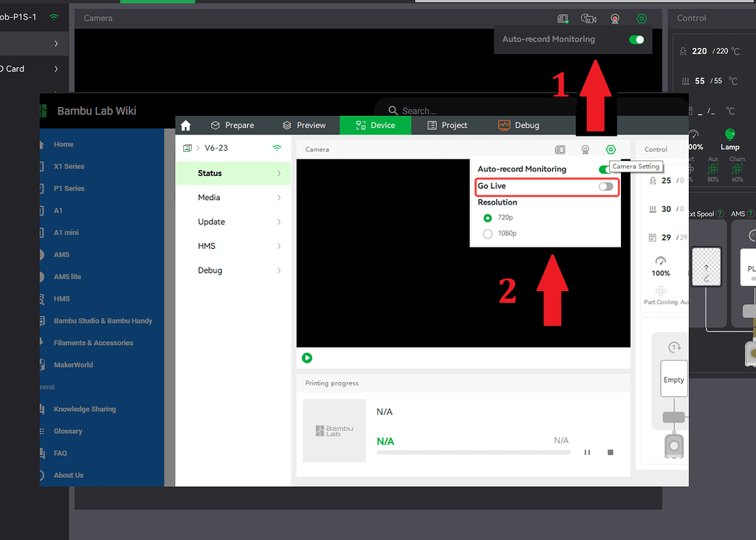Switch to the Prepare tab
The width and height of the screenshot is (756, 540).
pyautogui.click(x=233, y=126)
